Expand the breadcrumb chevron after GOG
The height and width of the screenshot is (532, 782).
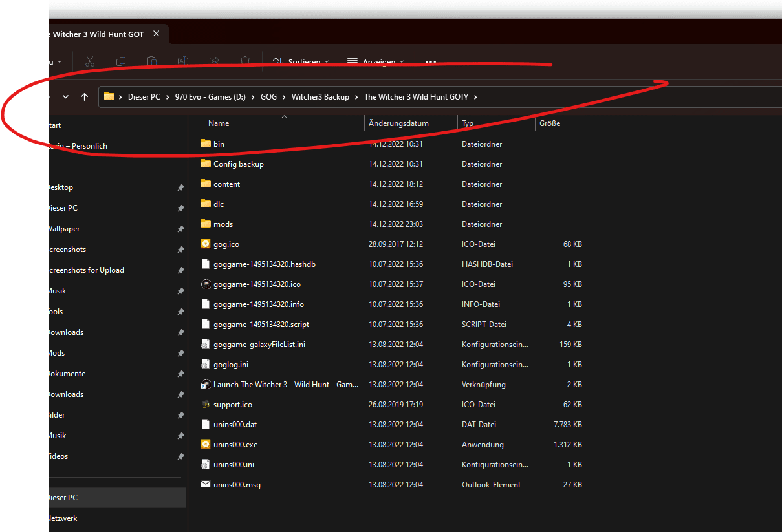coord(284,97)
